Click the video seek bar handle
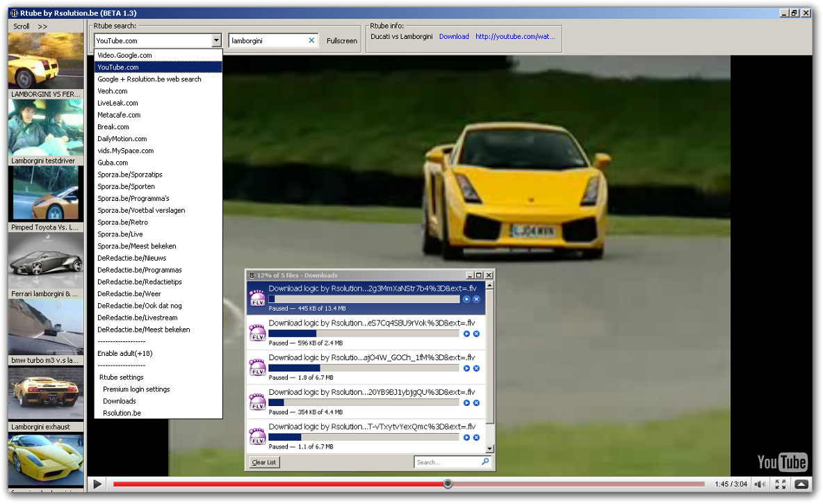This screenshot has width=823, height=504. coord(448,484)
